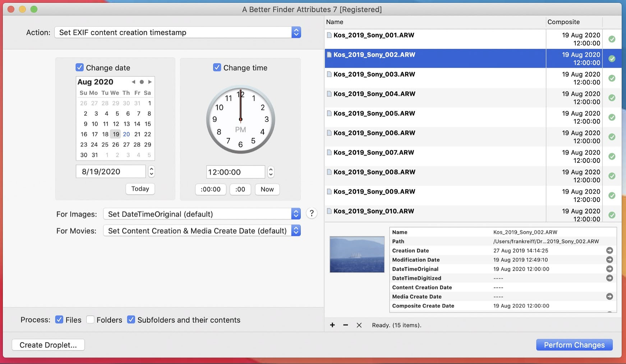The width and height of the screenshot is (626, 364).
Task: Click green checkmark for Kos_2019_Sony_005.ARW
Action: point(612,117)
